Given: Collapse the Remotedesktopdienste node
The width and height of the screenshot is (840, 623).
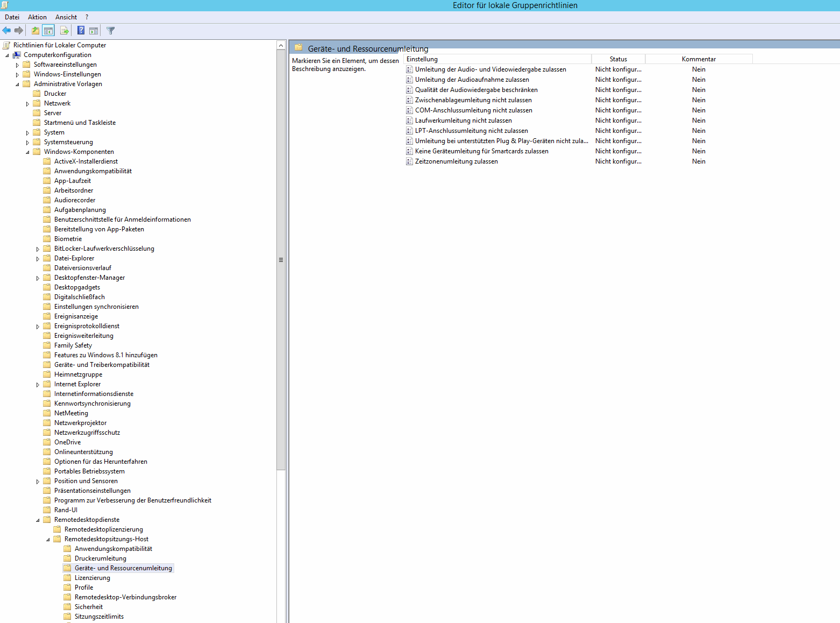Looking at the screenshot, I should (38, 520).
